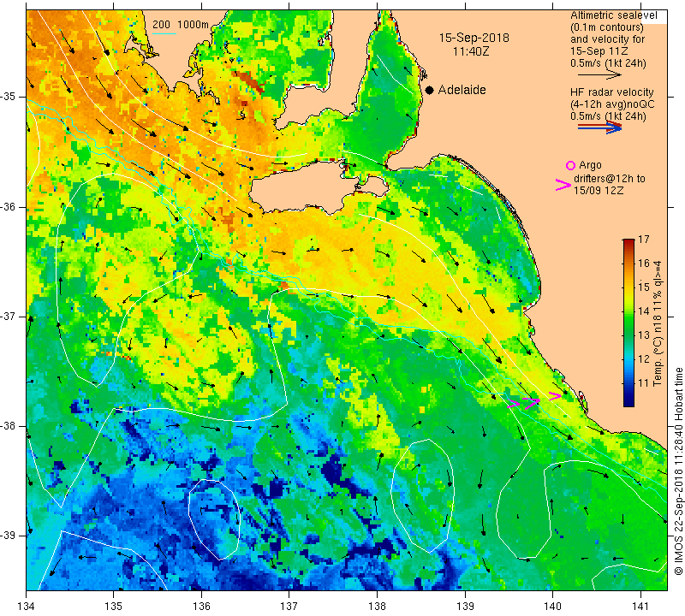The width and height of the screenshot is (685, 616).
Task: Click the 'HF radar velocity' legend text
Action: pyautogui.click(x=611, y=92)
